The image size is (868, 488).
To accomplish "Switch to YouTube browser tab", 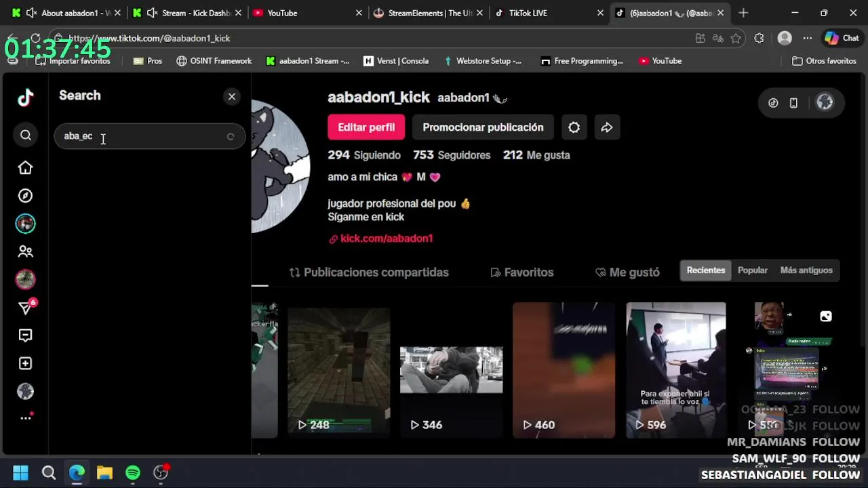I will (x=307, y=13).
